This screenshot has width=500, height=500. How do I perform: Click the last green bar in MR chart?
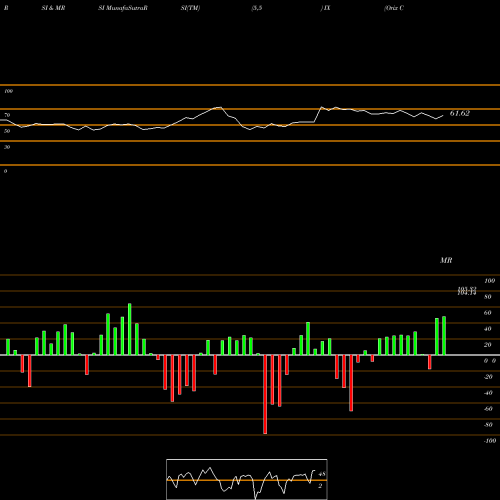coord(444,336)
